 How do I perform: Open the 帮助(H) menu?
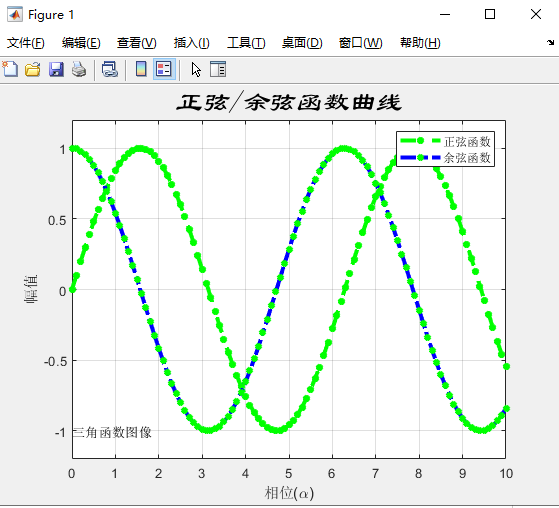tap(420, 43)
